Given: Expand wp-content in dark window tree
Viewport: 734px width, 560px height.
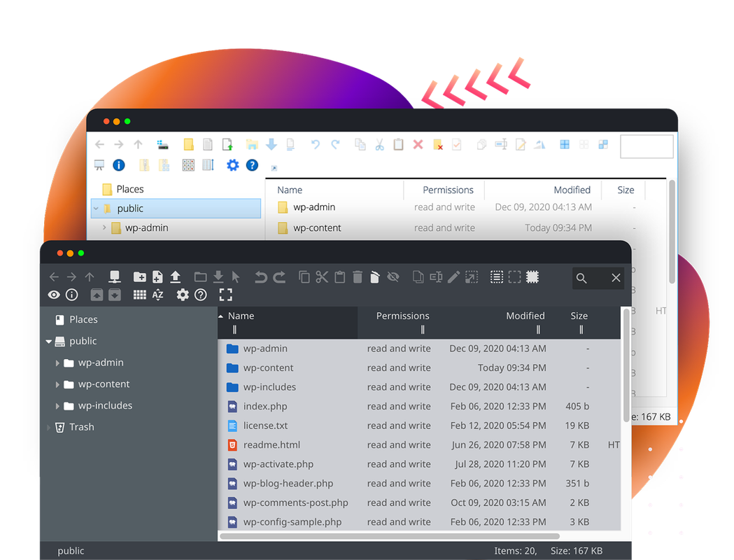Looking at the screenshot, I should (x=57, y=384).
